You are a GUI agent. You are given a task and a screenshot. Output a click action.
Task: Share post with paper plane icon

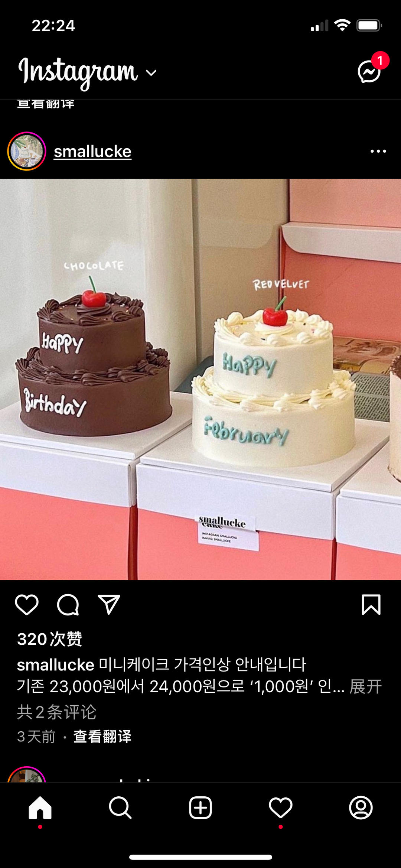click(109, 605)
